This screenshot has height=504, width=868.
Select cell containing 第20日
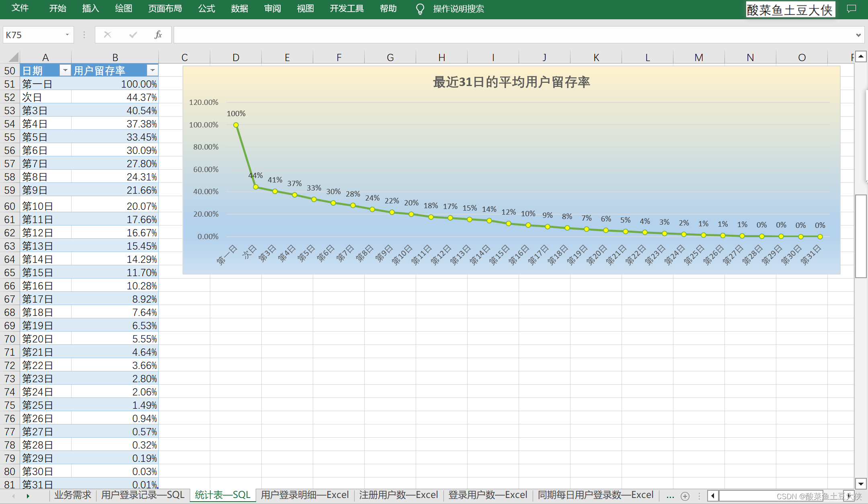45,339
